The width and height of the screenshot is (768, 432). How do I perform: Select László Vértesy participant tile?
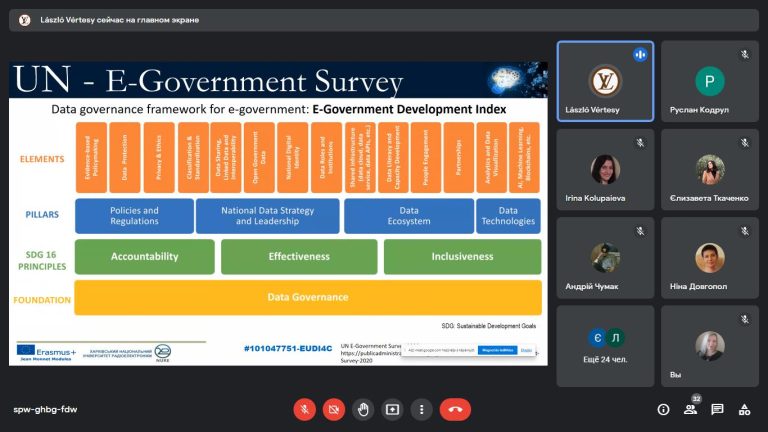pos(605,81)
